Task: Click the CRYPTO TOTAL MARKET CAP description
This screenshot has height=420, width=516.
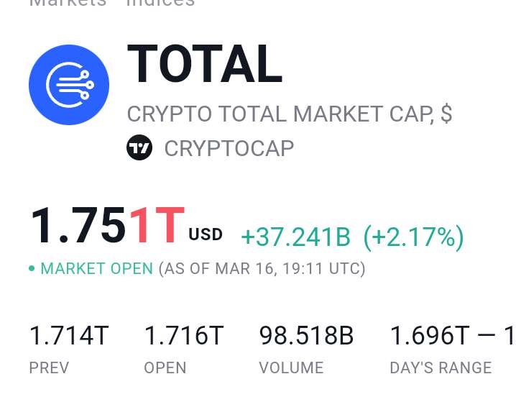Action: tap(290, 114)
